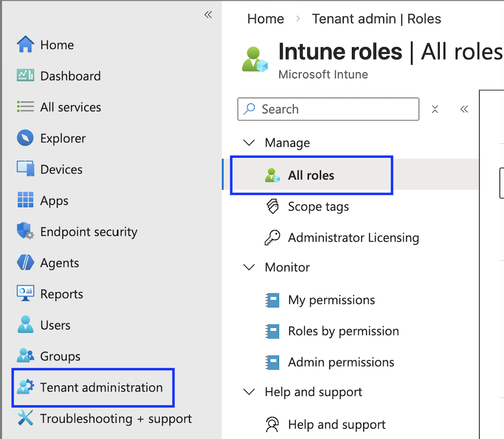Open the All roles menu item

[311, 175]
